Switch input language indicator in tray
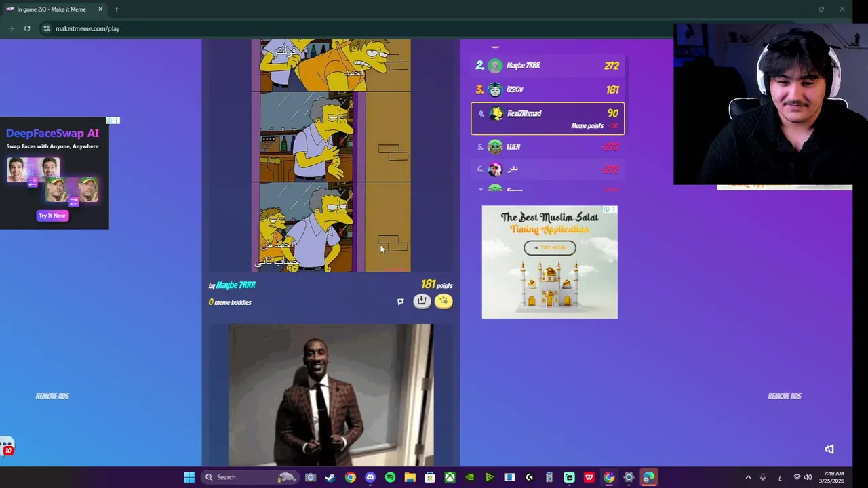This screenshot has width=868, height=488. click(x=780, y=477)
